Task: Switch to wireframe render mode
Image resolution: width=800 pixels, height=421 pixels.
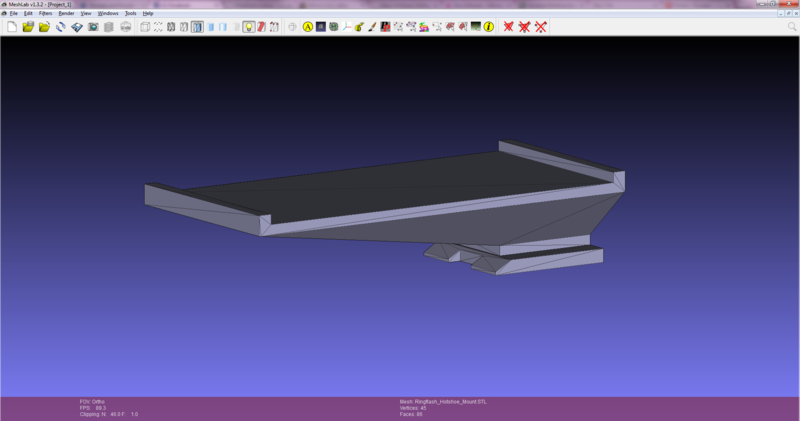Action: tap(171, 27)
